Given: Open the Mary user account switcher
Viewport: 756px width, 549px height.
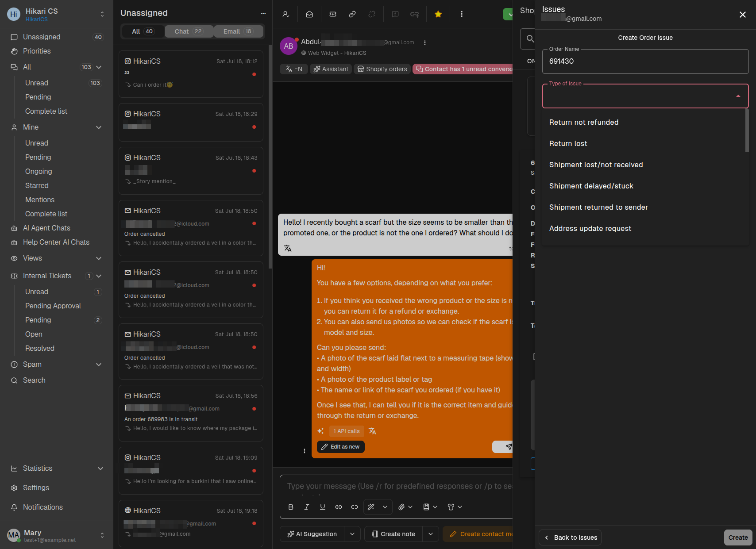Looking at the screenshot, I should (x=102, y=535).
